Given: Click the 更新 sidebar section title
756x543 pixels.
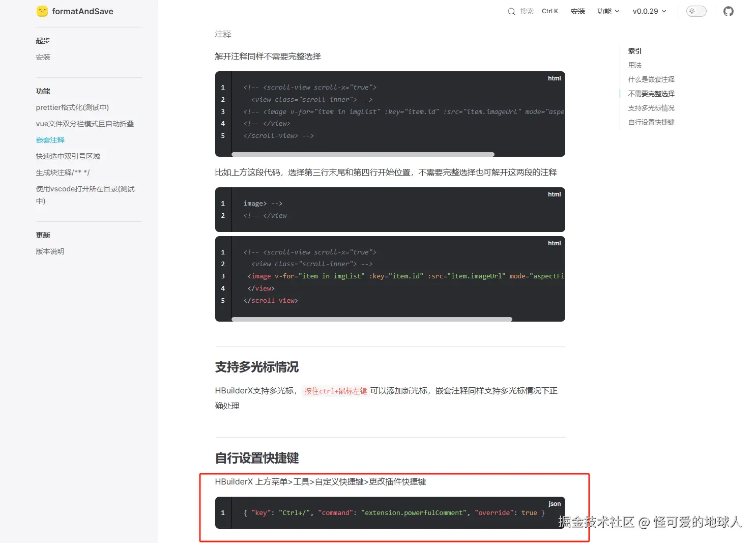Looking at the screenshot, I should click(43, 235).
